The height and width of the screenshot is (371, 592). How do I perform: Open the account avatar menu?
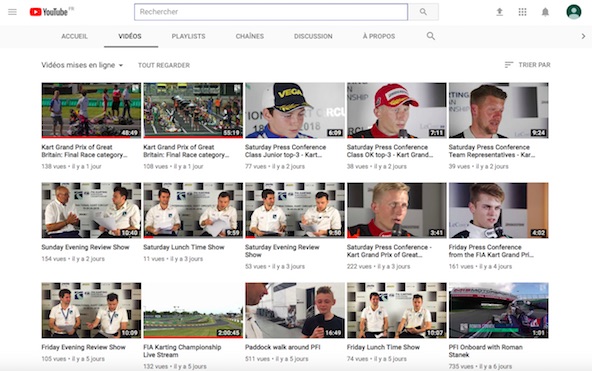574,12
